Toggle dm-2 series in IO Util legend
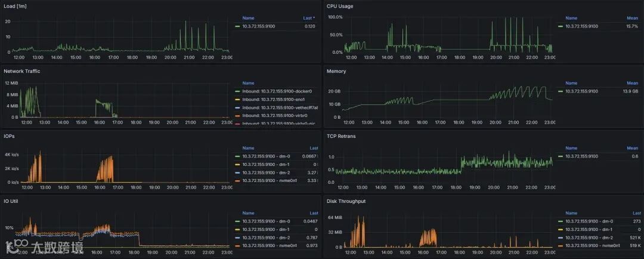Viewport: 644px width, 259px height. coord(266,237)
